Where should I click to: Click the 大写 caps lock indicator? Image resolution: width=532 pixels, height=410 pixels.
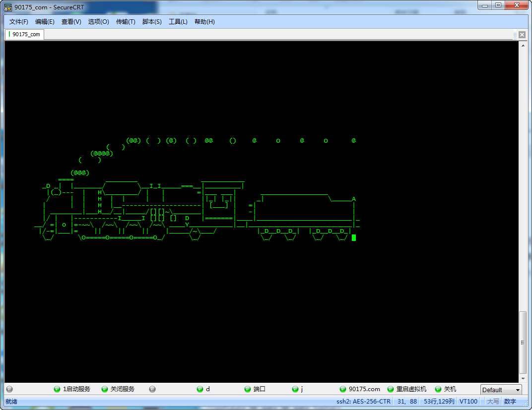coord(493,402)
